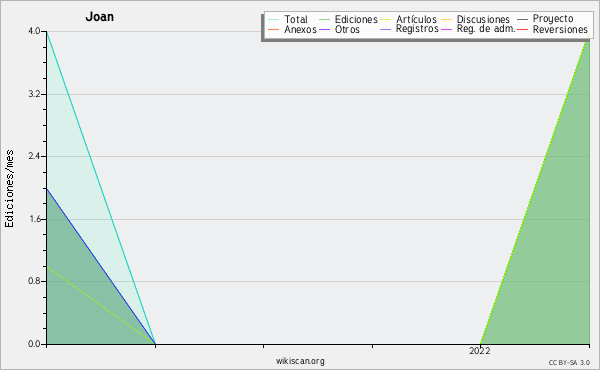Click the dark blue Registros line on chart
Viewport: 600px width, 370px height.
click(x=101, y=266)
